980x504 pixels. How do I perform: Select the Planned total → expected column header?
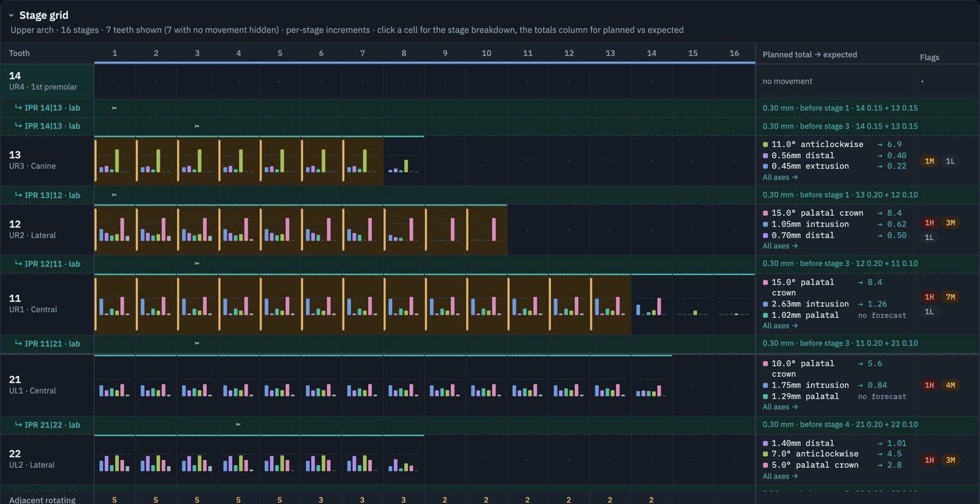810,55
